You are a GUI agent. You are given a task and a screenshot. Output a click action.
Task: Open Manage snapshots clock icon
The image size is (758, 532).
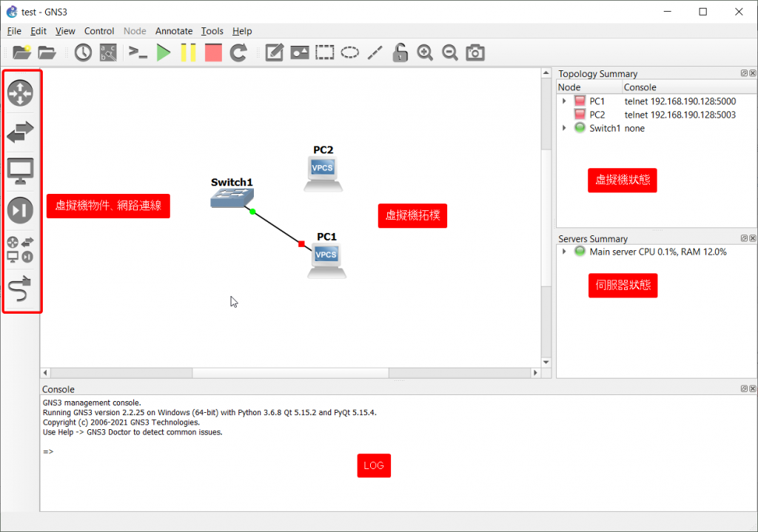83,53
